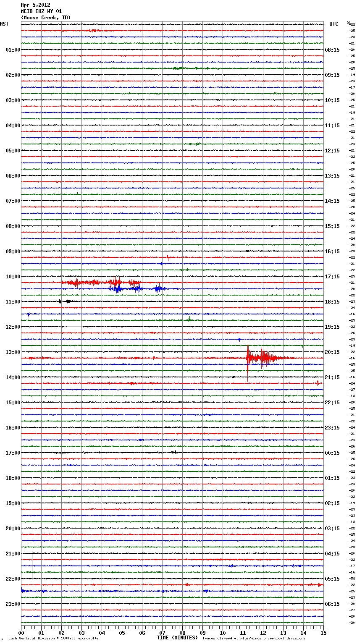Click the 21:00 MST time label
Image resolution: width=357 pixels, height=644 pixels.
(x=13, y=554)
